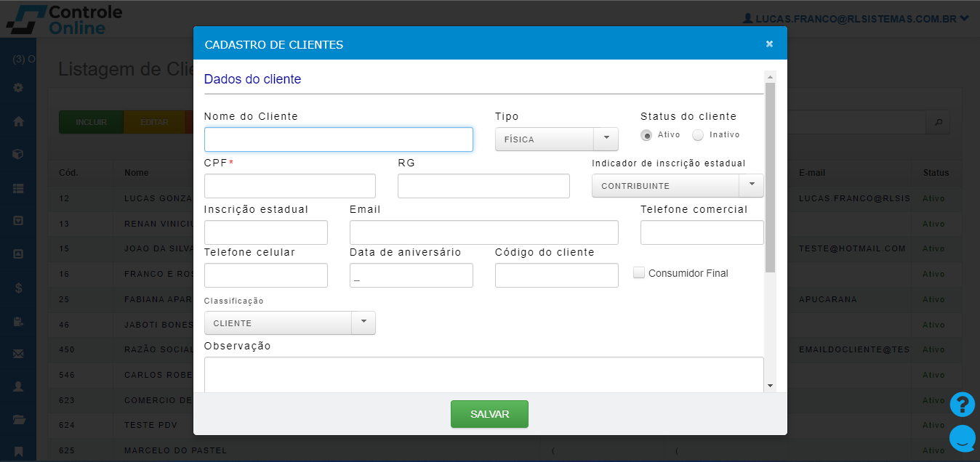Click the dollar sign sidebar icon
The image size is (980, 462).
tap(19, 288)
